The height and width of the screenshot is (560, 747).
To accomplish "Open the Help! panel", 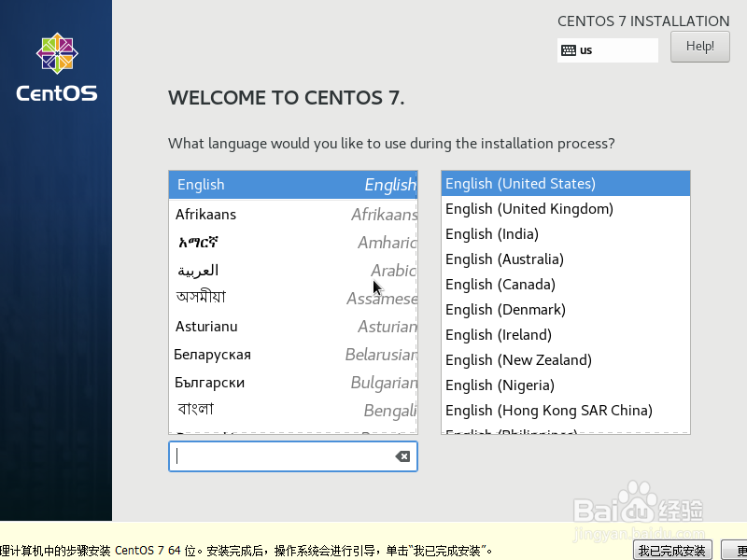I will pos(699,47).
